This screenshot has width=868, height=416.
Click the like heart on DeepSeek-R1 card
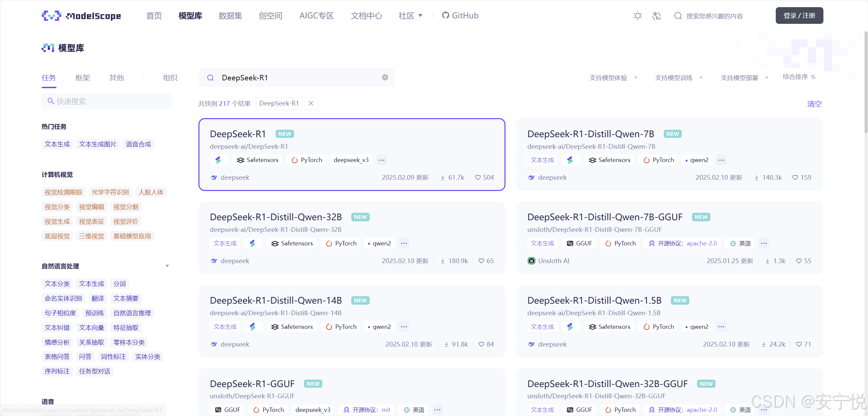click(478, 177)
